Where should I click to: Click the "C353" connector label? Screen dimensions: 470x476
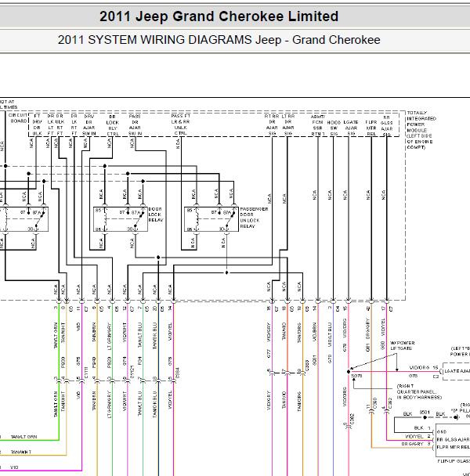307,366
